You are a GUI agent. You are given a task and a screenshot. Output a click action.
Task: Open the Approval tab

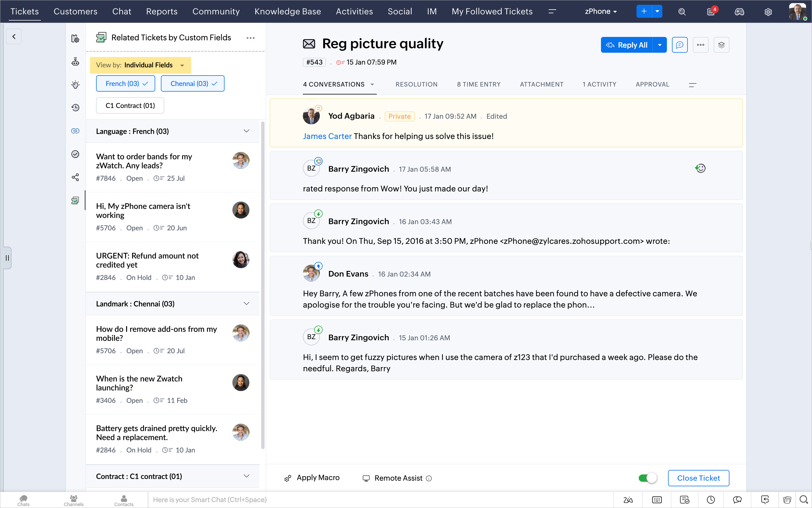[x=653, y=84]
